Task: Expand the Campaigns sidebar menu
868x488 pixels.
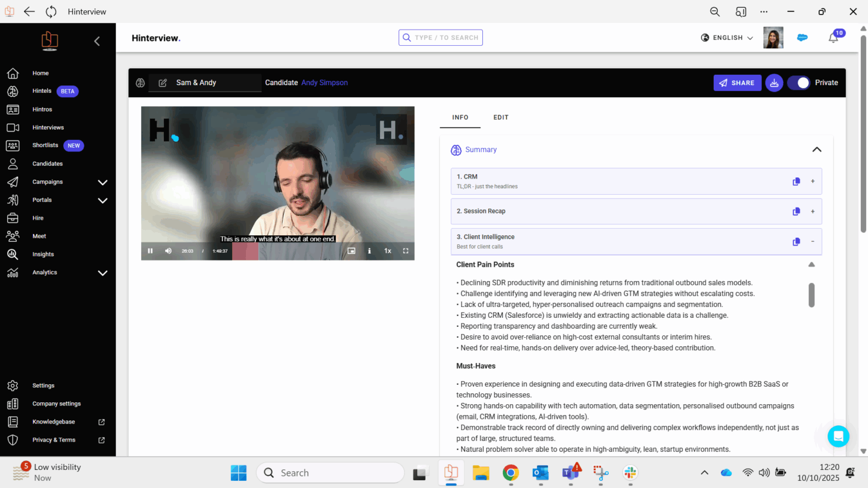Action: tap(102, 182)
